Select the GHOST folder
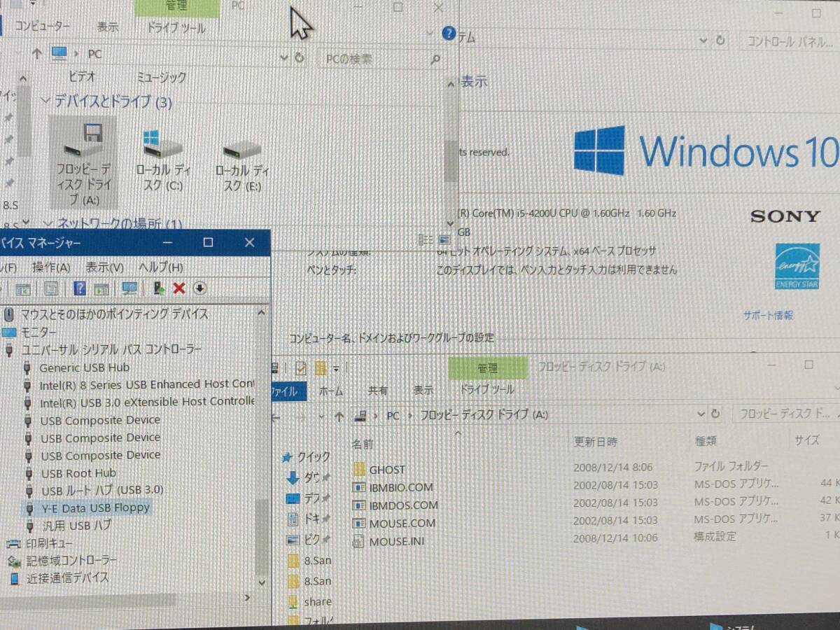Viewport: 840px width, 630px height. (x=379, y=469)
